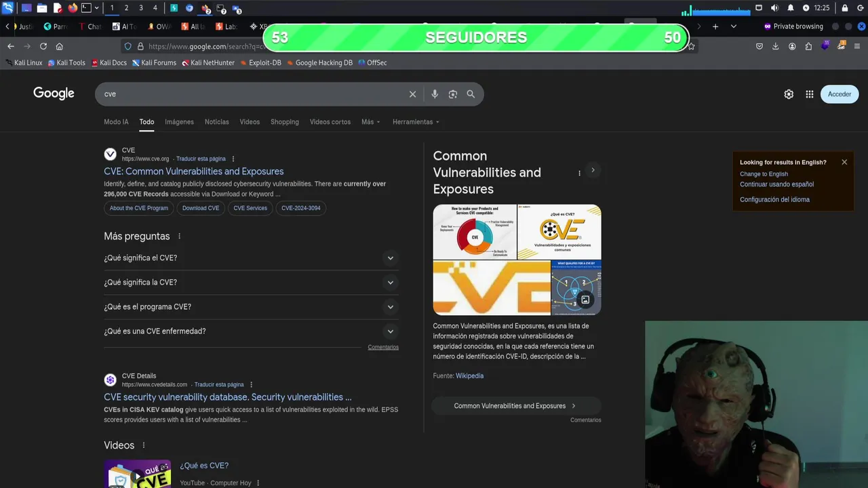Go back to the previous page
868x488 pixels.
point(11,46)
